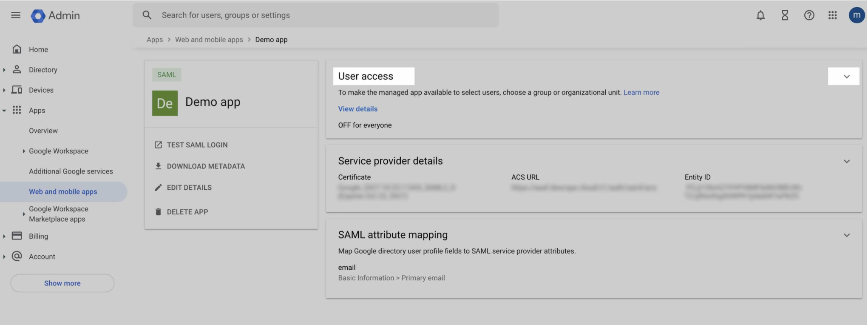This screenshot has height=325, width=868.
Task: Open Apps Overview page
Action: 43,131
